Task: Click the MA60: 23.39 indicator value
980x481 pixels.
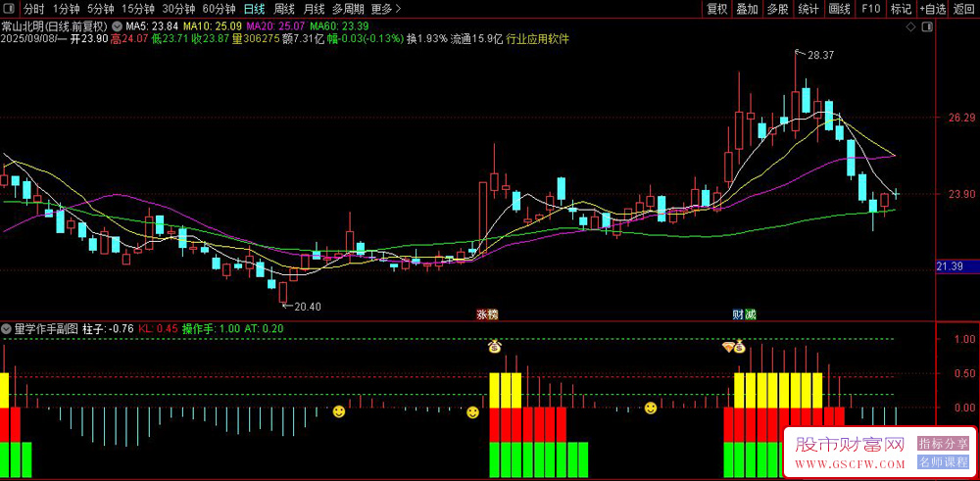Action: point(339,26)
